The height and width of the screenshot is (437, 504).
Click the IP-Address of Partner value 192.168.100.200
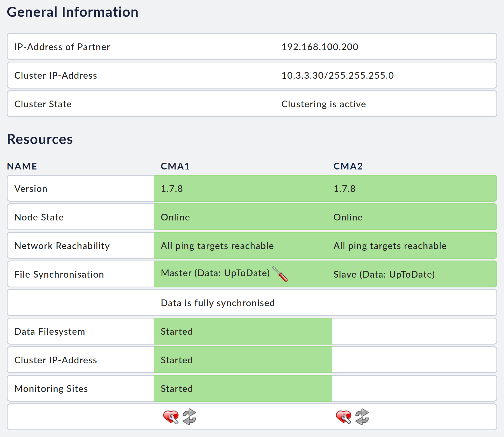pyautogui.click(x=319, y=47)
